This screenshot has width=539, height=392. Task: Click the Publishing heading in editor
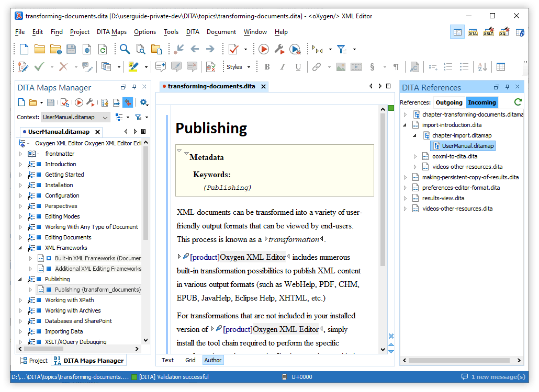point(211,129)
